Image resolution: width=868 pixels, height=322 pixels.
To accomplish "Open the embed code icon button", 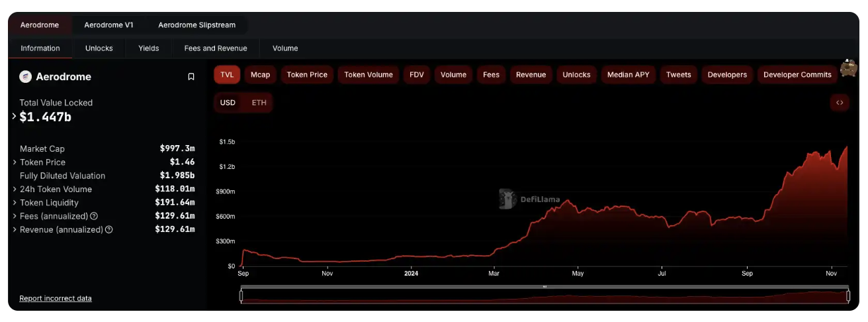I will click(839, 103).
